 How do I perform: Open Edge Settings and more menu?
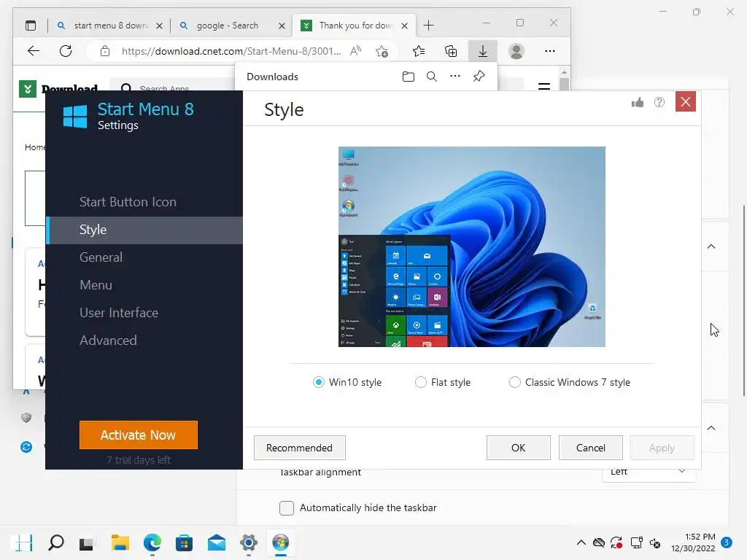click(550, 51)
